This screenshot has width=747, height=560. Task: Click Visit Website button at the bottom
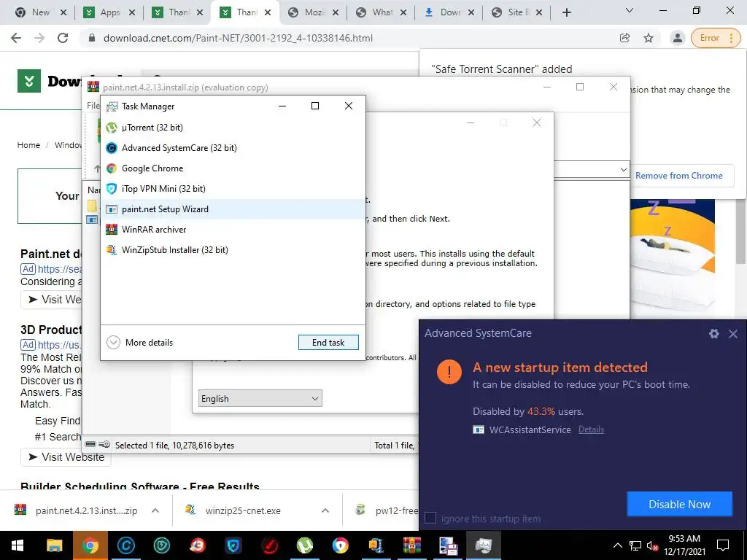[x=66, y=457]
